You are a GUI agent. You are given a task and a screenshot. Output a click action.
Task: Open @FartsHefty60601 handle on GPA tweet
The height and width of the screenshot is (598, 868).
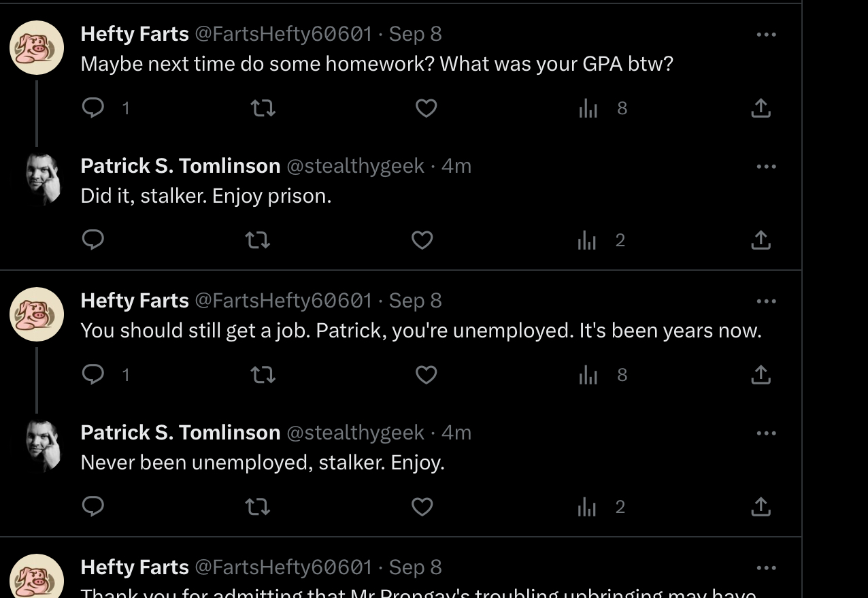[x=284, y=33]
